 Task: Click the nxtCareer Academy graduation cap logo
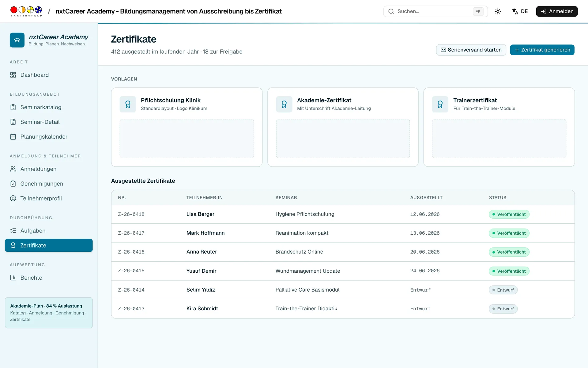click(17, 40)
